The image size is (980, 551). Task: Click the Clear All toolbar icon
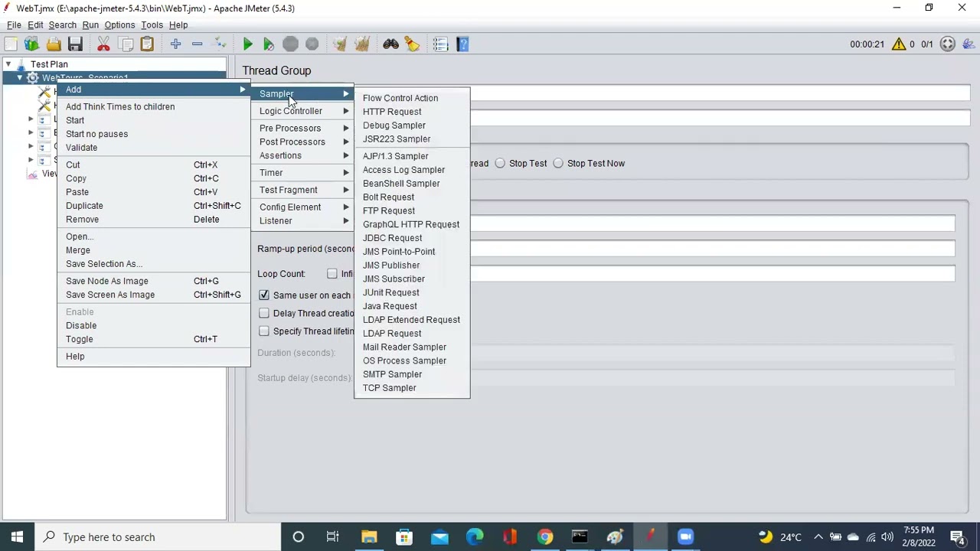click(362, 44)
